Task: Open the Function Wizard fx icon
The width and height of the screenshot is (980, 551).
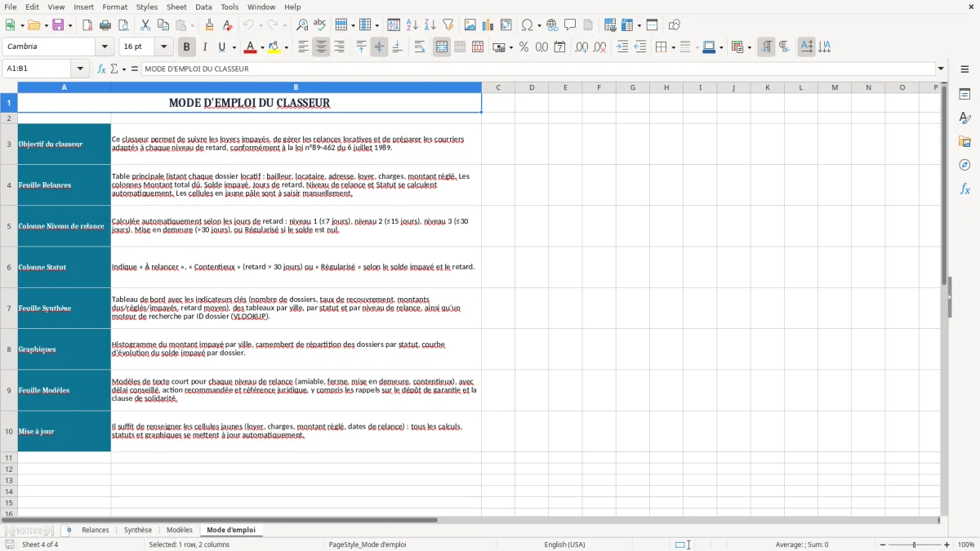Action: [101, 69]
